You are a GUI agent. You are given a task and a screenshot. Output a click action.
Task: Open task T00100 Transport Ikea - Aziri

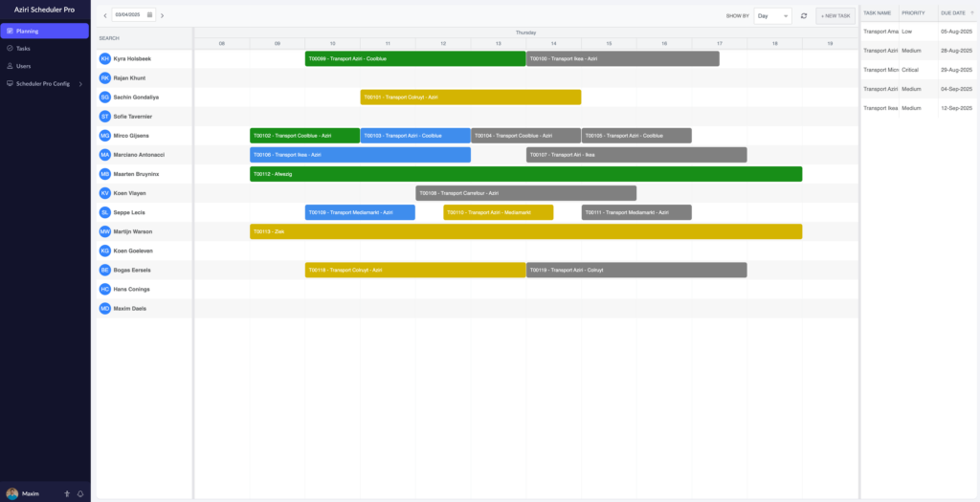(x=622, y=58)
